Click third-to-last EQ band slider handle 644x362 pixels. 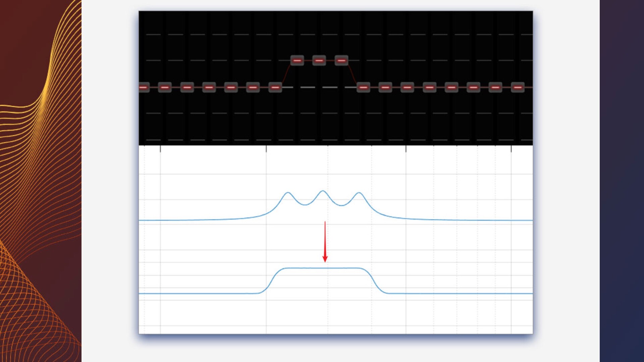(473, 87)
